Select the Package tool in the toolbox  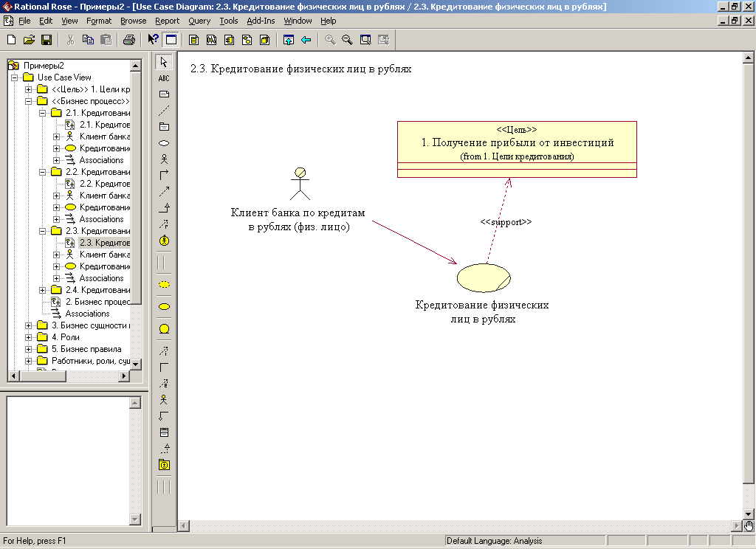point(164,126)
